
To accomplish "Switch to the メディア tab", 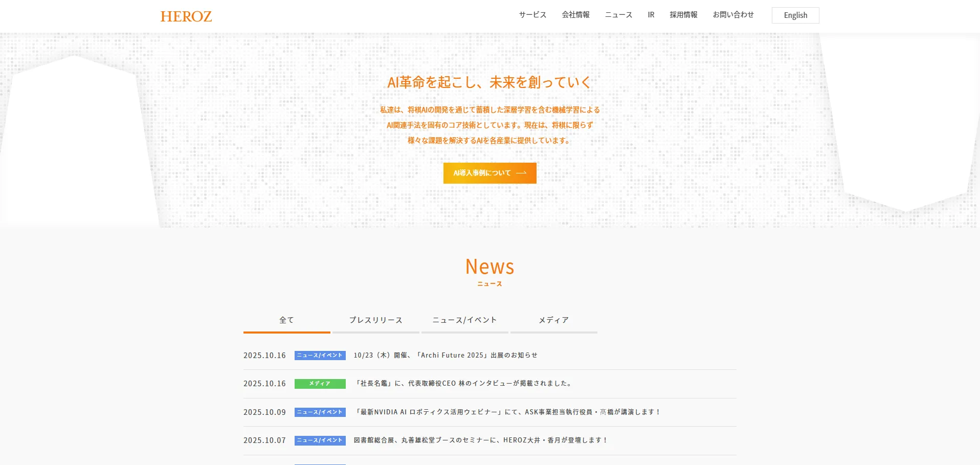I will pos(553,320).
